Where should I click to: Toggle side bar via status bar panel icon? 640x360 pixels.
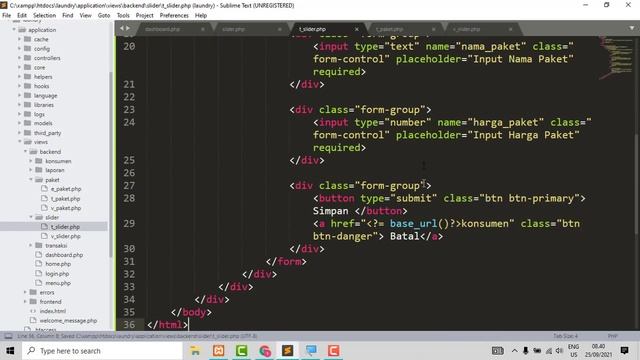coord(8,336)
